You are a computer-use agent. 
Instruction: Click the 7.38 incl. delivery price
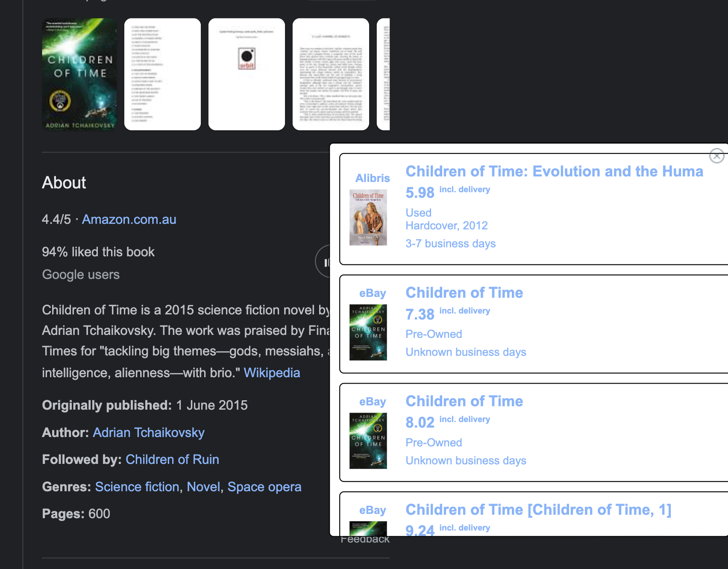pos(448,314)
